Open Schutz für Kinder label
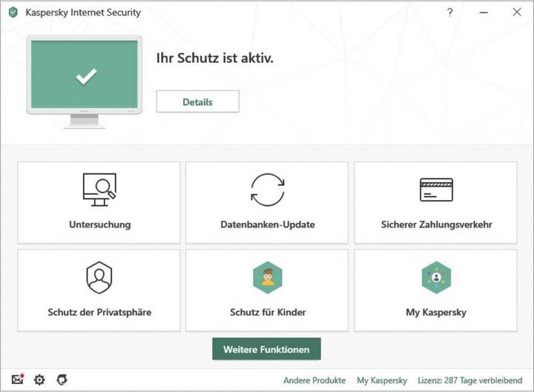This screenshot has width=534, height=392. point(268,313)
